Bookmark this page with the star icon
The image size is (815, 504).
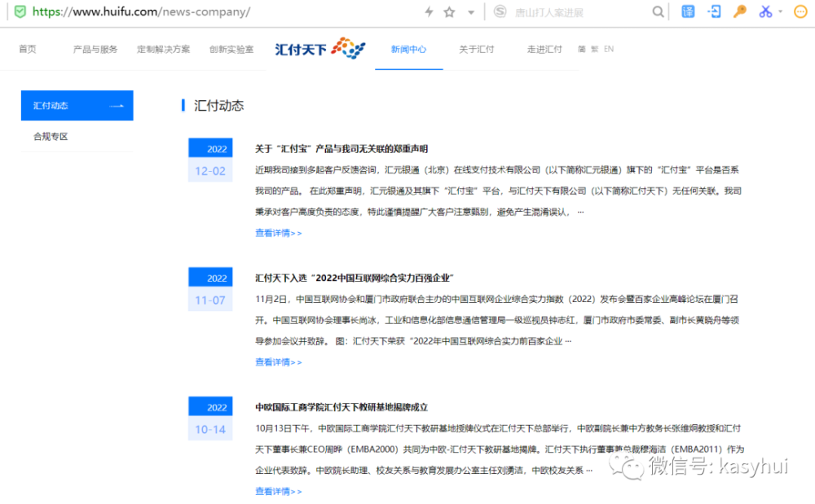450,12
